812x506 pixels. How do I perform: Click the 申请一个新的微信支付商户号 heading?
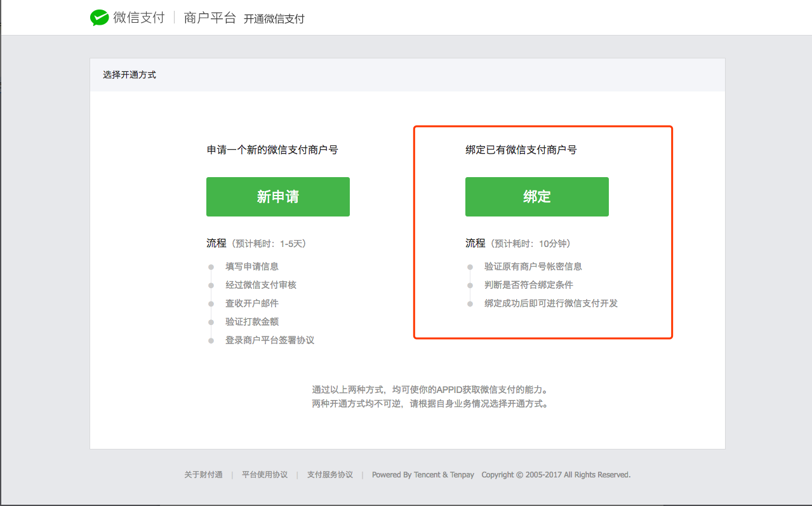pyautogui.click(x=272, y=150)
